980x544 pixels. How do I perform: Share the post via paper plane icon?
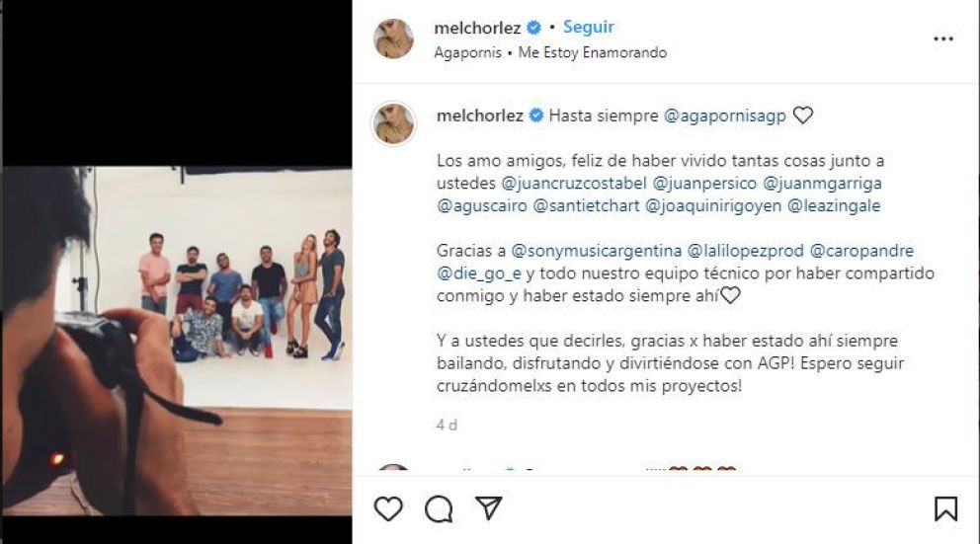[489, 507]
